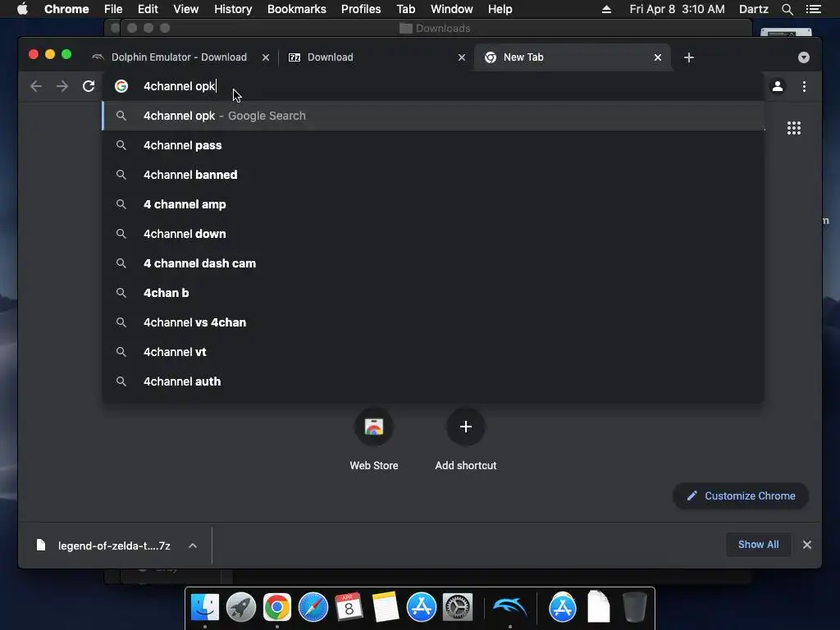This screenshot has height=630, width=840.
Task: Click the Google icon in address bar
Action: [121, 86]
